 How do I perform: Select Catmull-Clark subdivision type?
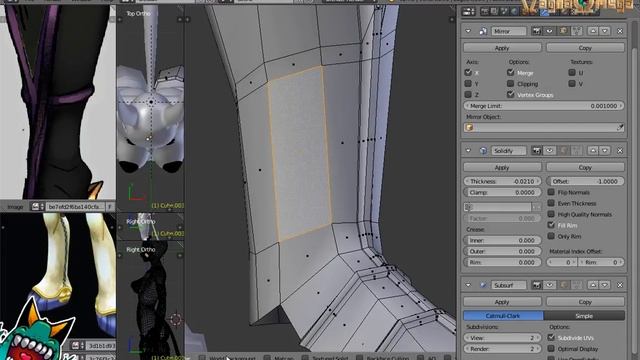[x=503, y=316]
